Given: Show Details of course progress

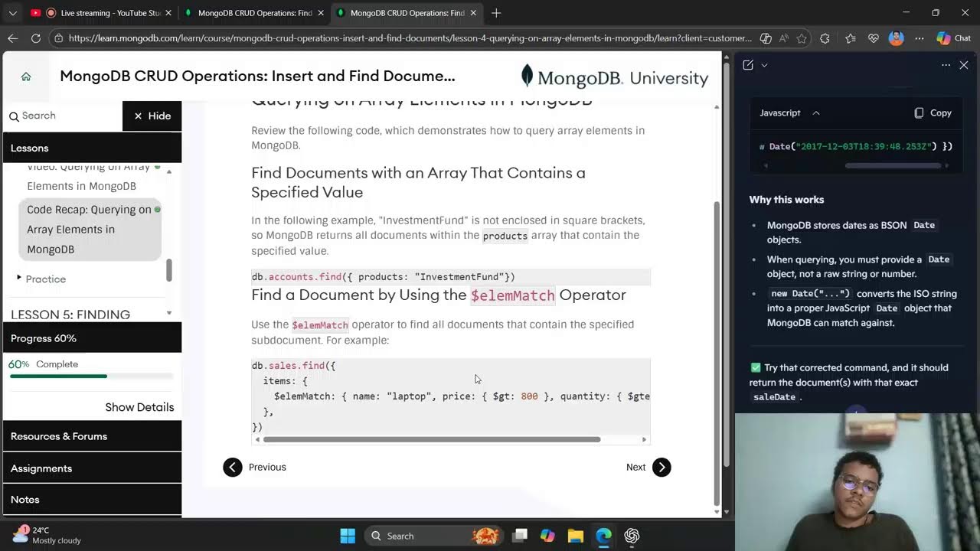Looking at the screenshot, I should (139, 407).
